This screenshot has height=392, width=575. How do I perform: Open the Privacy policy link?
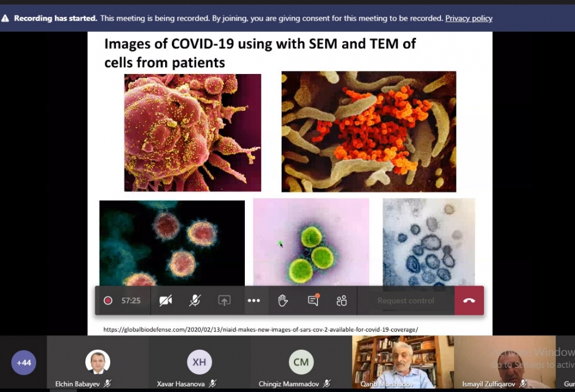(x=468, y=18)
